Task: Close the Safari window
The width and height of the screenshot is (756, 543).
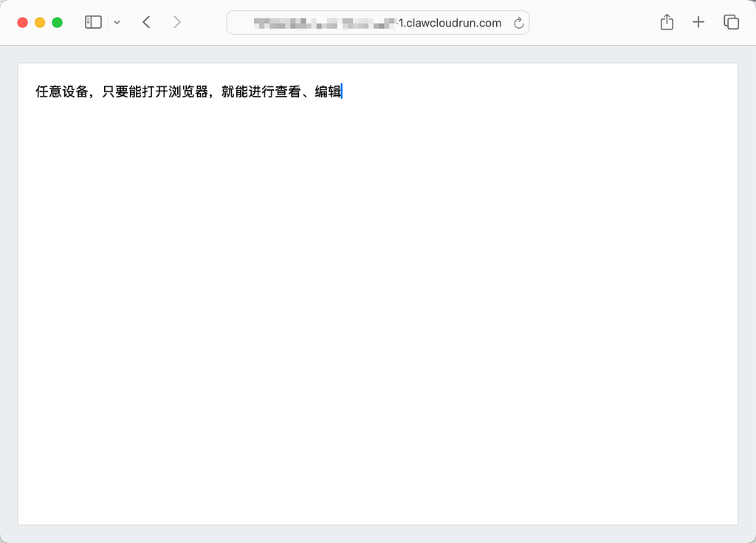Action: click(22, 23)
